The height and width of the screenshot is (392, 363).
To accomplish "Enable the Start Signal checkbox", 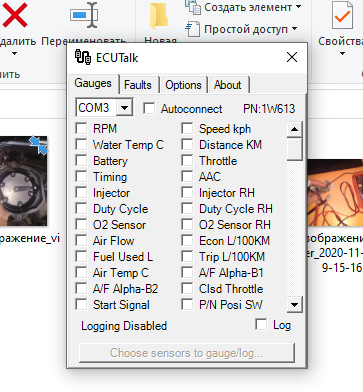I will click(81, 304).
